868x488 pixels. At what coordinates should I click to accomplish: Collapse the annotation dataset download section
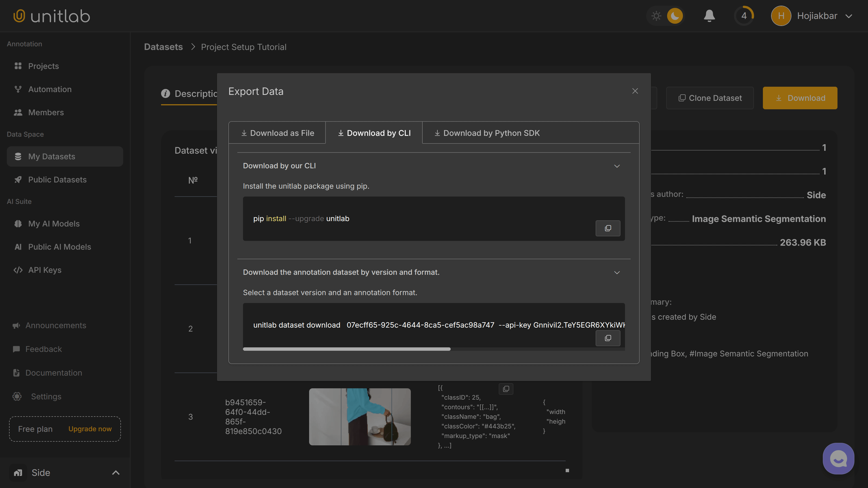(x=617, y=273)
